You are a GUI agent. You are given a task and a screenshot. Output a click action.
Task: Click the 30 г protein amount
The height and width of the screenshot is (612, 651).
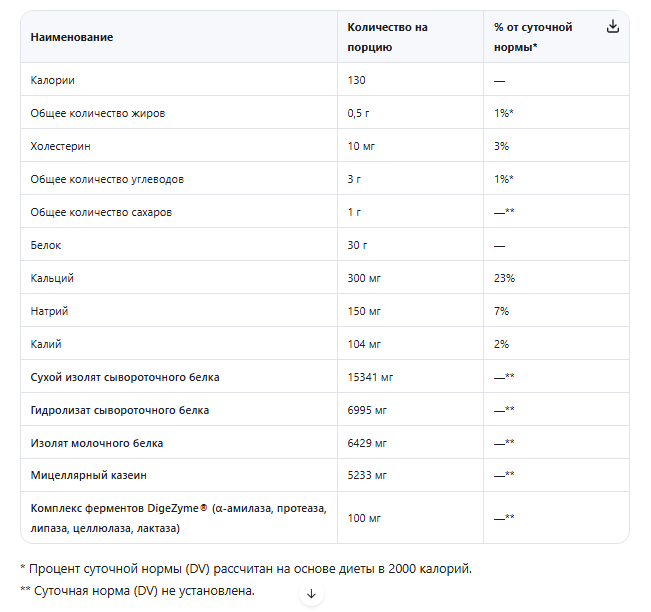tap(358, 245)
